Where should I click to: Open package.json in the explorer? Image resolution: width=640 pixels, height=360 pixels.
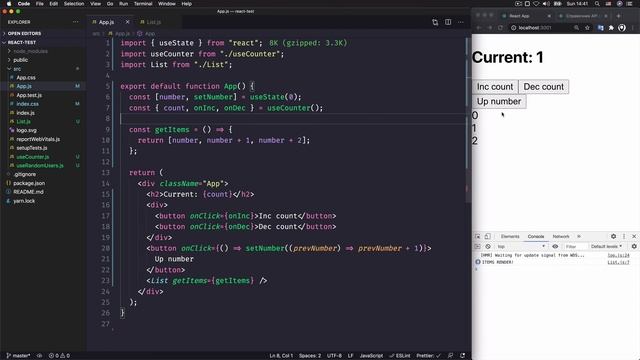[x=29, y=183]
